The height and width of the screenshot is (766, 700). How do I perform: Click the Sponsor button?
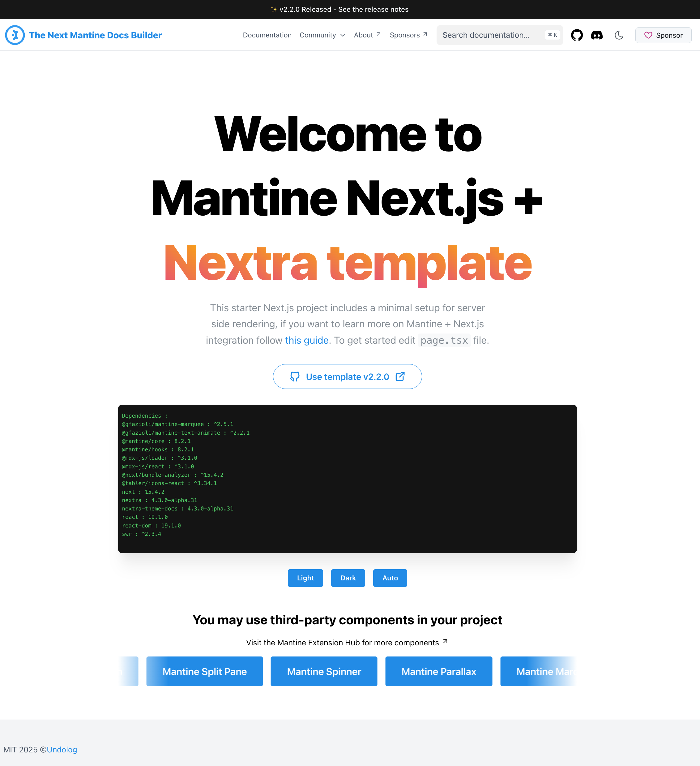(663, 35)
